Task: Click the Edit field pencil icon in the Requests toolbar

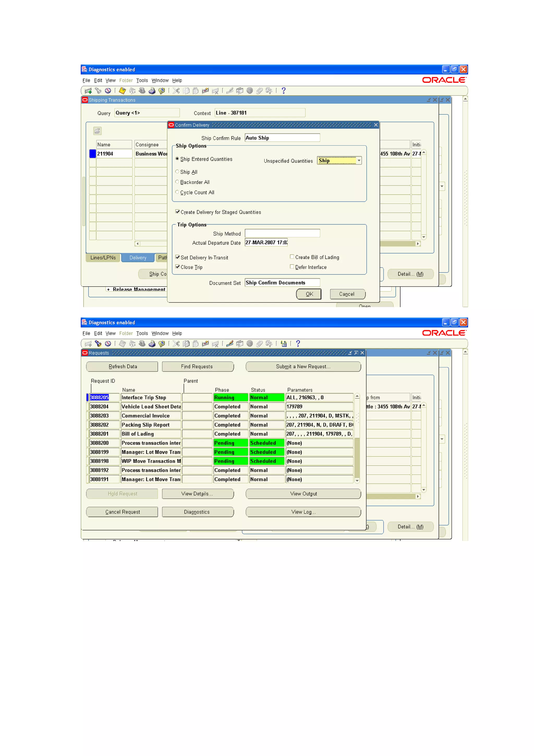Action: click(230, 343)
